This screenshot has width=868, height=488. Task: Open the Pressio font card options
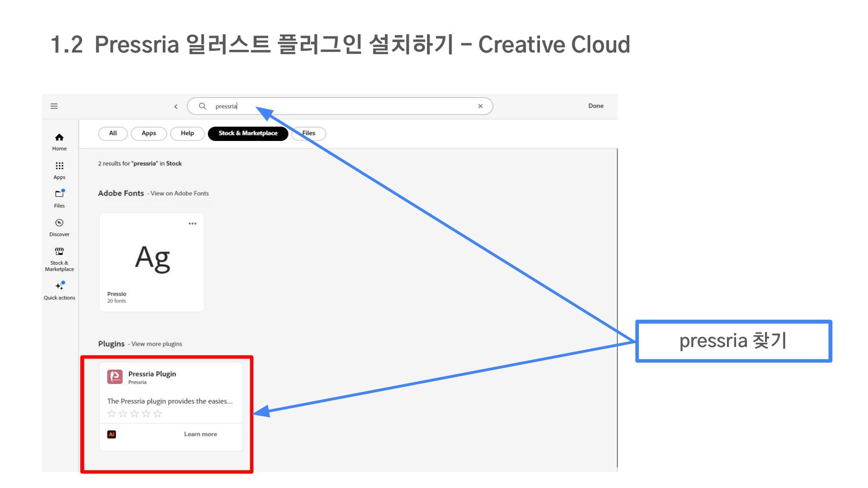click(193, 223)
